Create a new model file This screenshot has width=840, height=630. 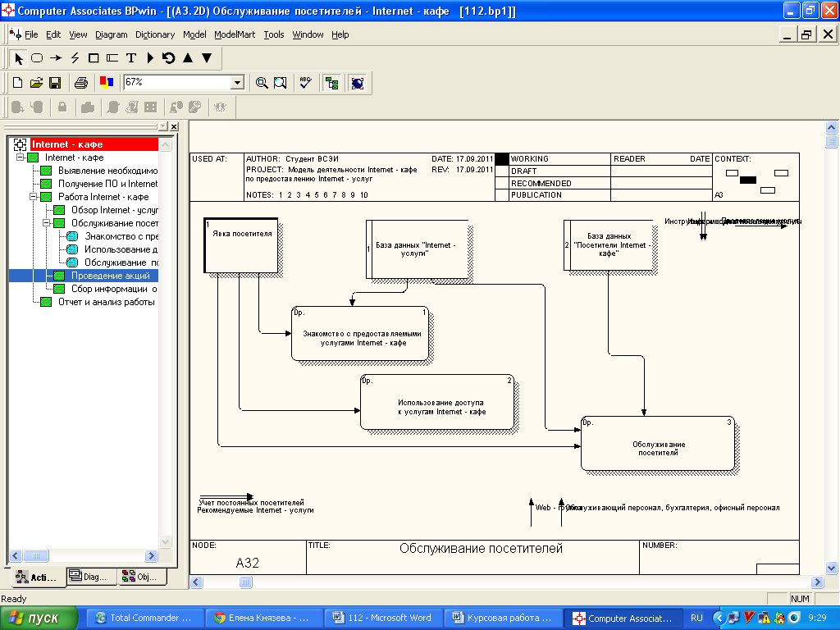tap(18, 83)
